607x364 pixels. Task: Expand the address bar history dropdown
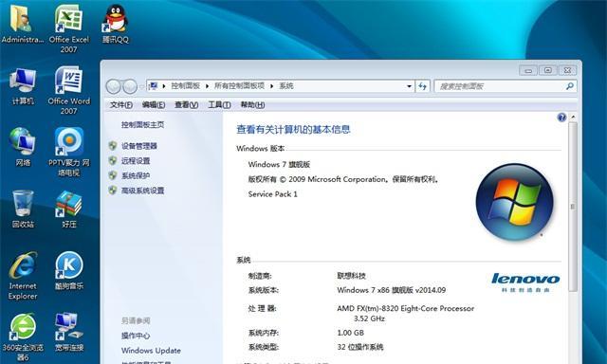(409, 86)
